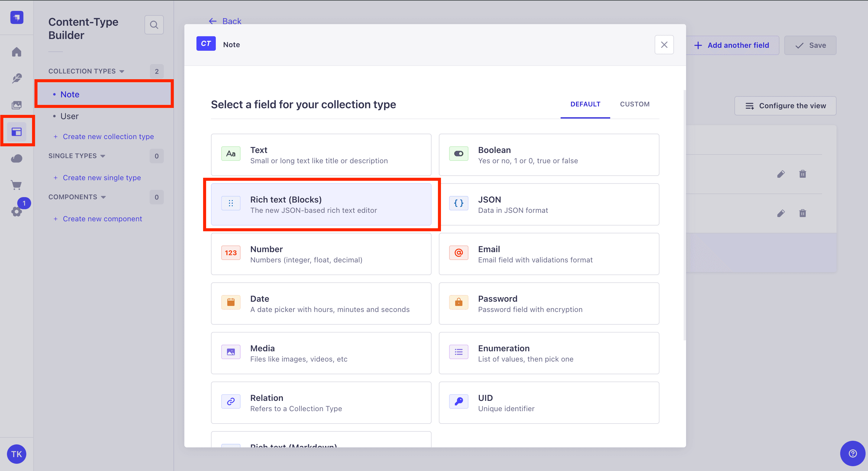This screenshot has width=868, height=471.
Task: Select the Default tab
Action: pos(585,104)
